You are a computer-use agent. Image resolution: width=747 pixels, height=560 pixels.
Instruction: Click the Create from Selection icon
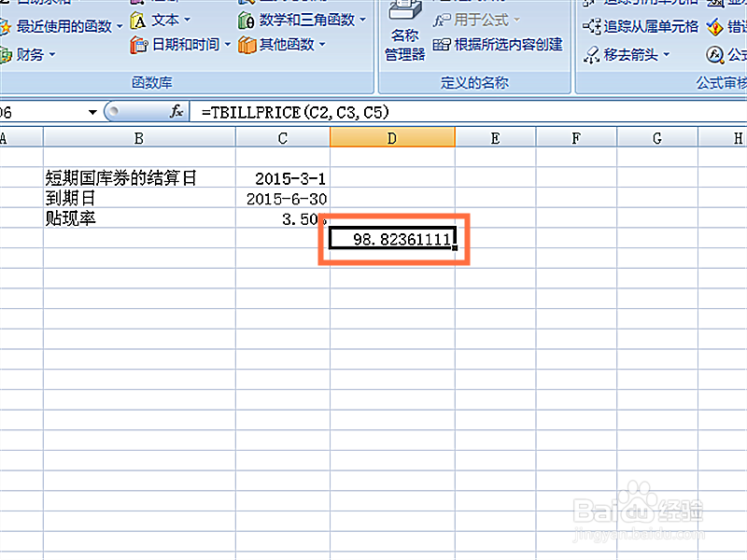coord(441,45)
